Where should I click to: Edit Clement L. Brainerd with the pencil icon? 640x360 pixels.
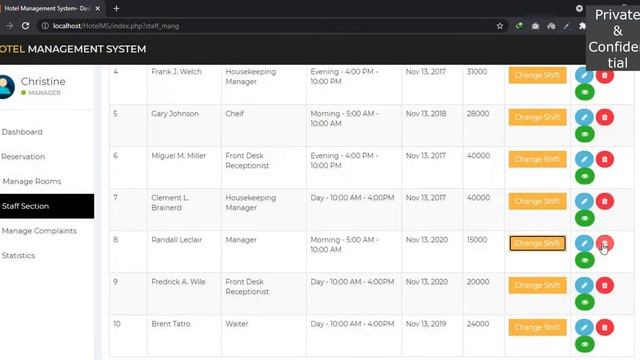(584, 201)
